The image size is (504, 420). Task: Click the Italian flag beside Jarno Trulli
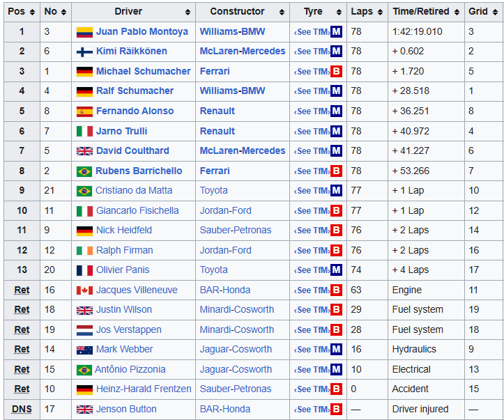click(84, 132)
